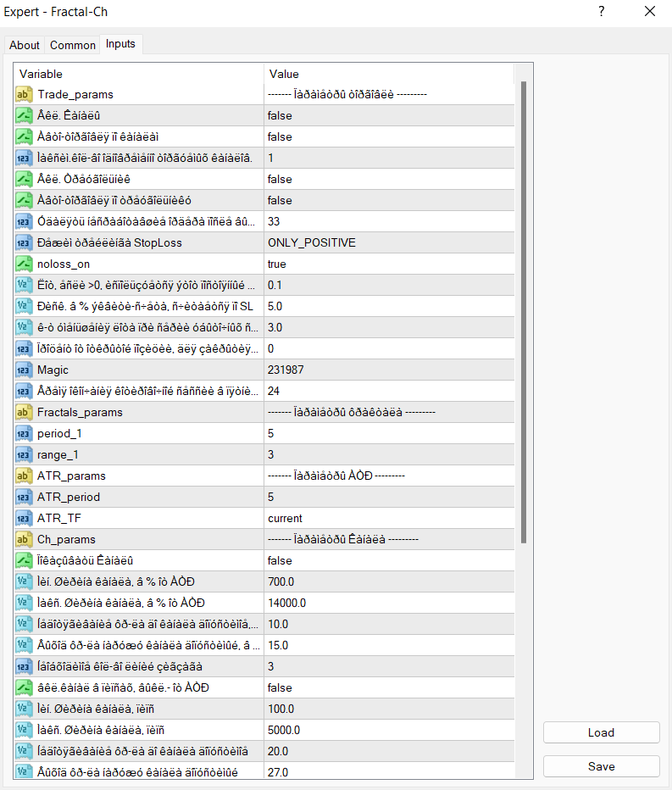The image size is (672, 790).
Task: Toggle the noloss_on value set to true
Action: click(390, 264)
